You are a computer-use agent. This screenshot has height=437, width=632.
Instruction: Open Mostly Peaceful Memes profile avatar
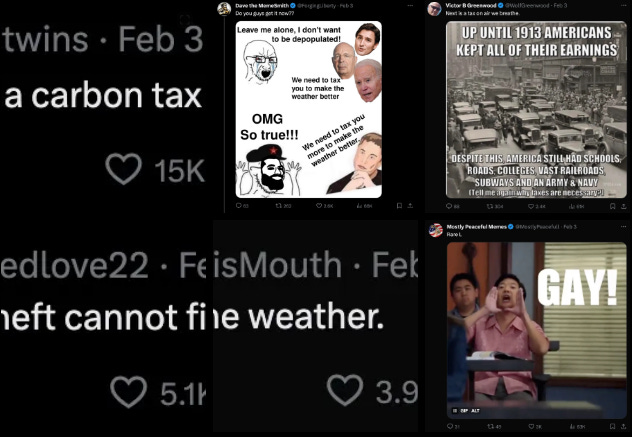tap(435, 230)
